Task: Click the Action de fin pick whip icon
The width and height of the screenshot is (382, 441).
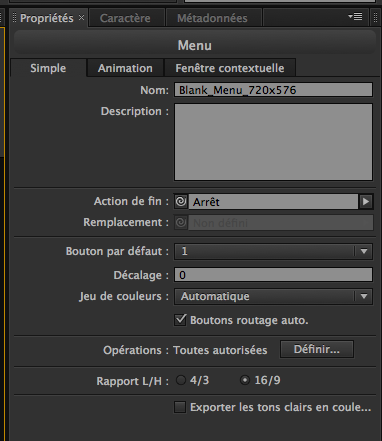Action: [x=181, y=202]
